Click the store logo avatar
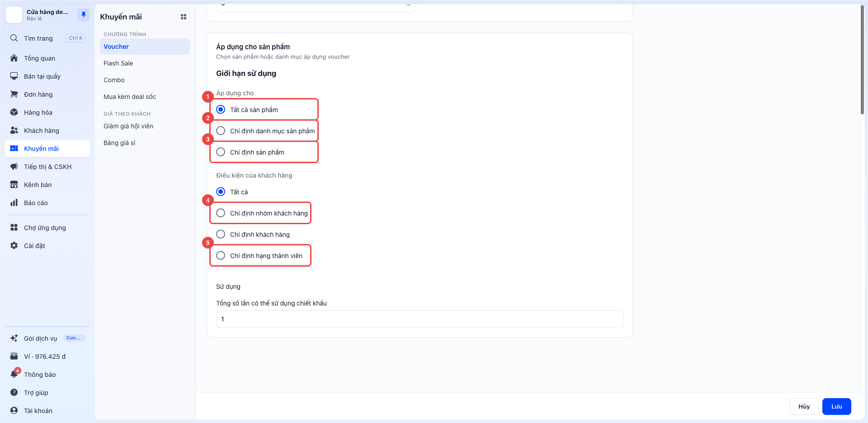 pos(14,15)
